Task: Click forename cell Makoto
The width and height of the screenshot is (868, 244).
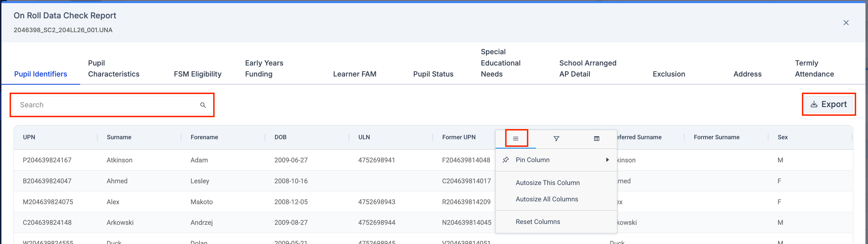Action: [x=202, y=202]
